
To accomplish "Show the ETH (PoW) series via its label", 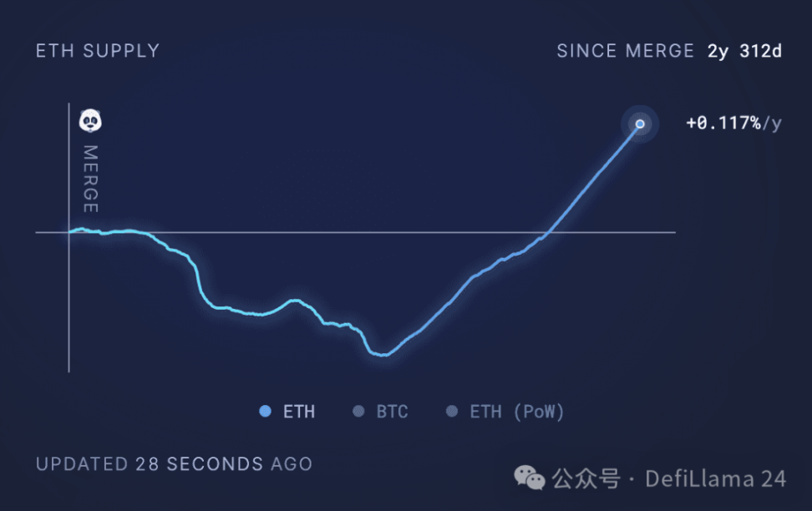I will click(517, 412).
